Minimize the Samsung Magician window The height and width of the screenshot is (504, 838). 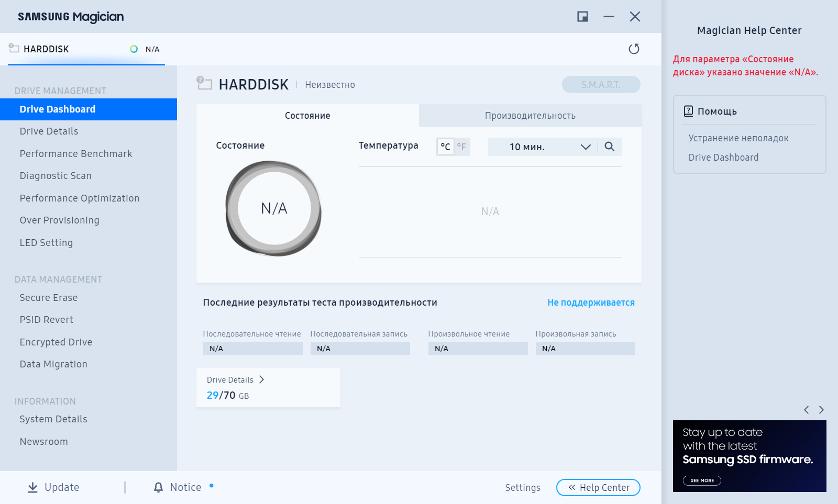point(609,17)
